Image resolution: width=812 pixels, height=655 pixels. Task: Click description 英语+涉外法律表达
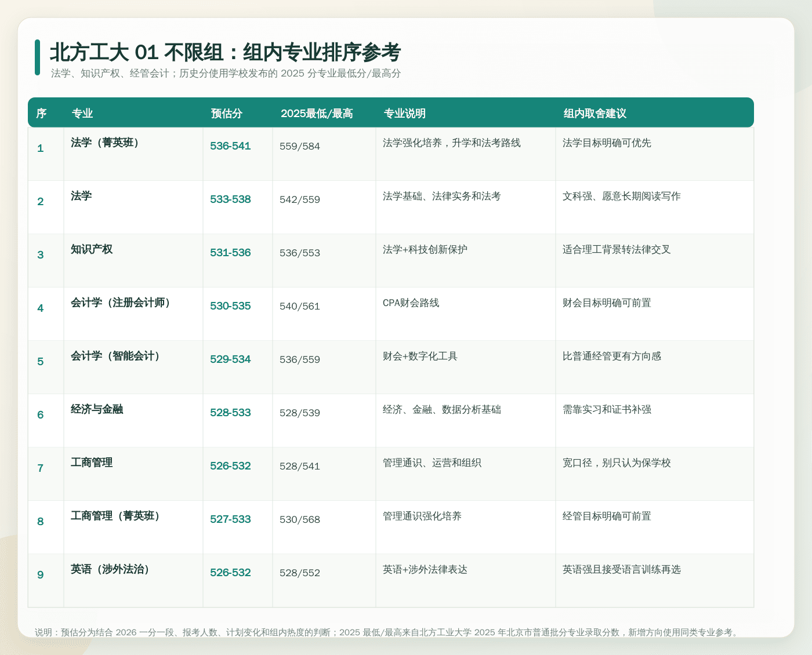pos(425,569)
